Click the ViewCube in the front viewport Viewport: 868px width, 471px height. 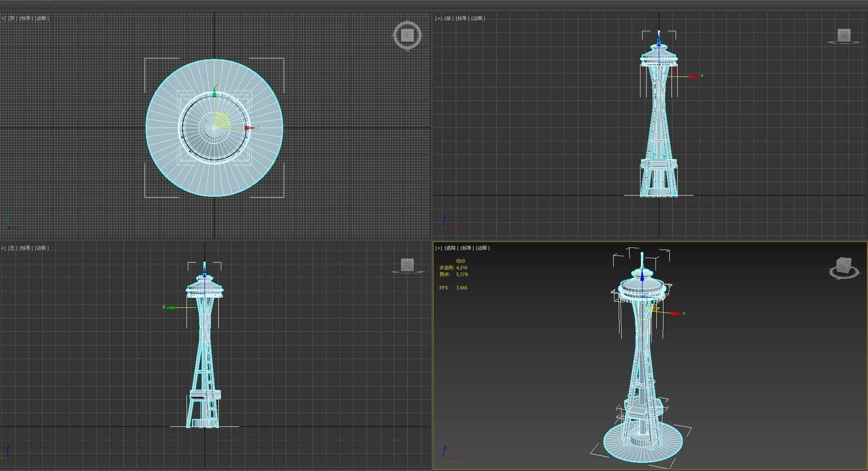click(x=844, y=36)
